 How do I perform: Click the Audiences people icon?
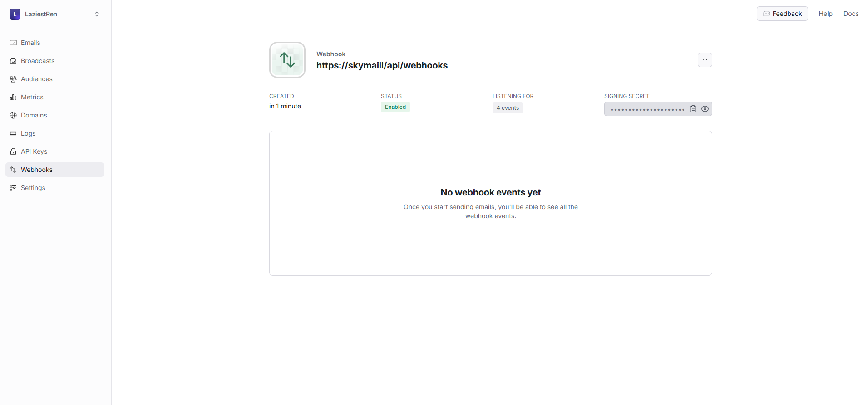coord(13,79)
